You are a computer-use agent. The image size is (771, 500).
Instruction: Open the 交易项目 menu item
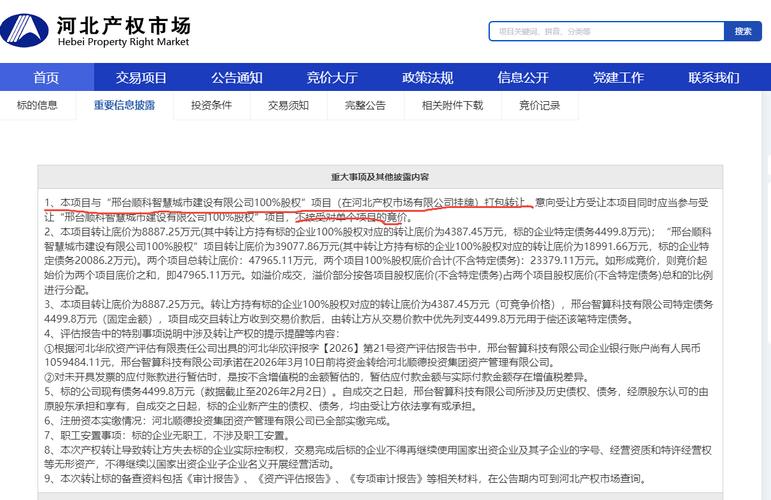coord(141,78)
